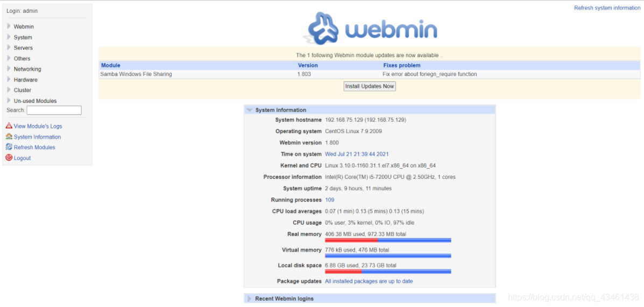Click the Processor information Intel Core value
644x307 pixels.
pos(390,177)
